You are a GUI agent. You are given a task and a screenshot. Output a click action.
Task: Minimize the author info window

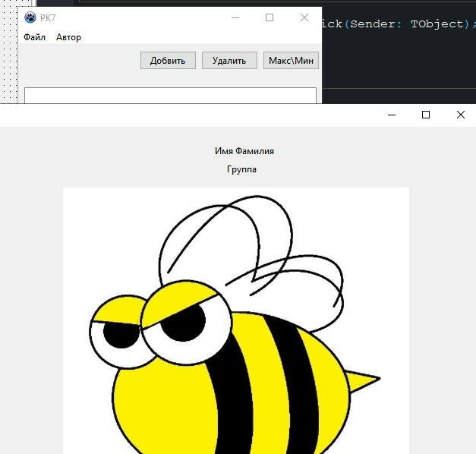pyautogui.click(x=392, y=115)
